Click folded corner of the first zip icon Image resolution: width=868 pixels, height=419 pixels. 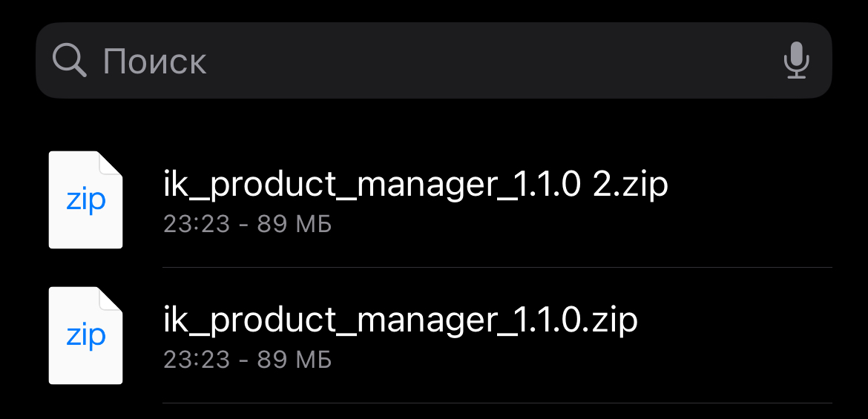[111, 162]
